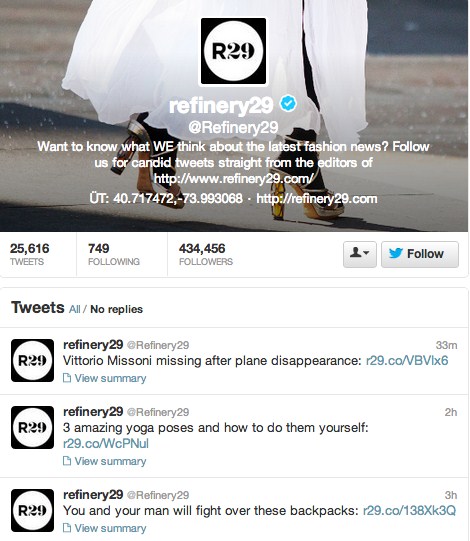Viewport: 470px width, 541px height.
Task: Click the R29 avatar on the backpacks tweet
Action: click(32, 510)
